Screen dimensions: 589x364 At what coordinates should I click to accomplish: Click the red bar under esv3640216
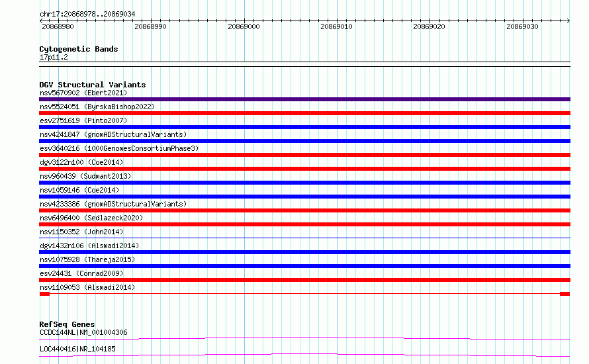tap(304, 155)
